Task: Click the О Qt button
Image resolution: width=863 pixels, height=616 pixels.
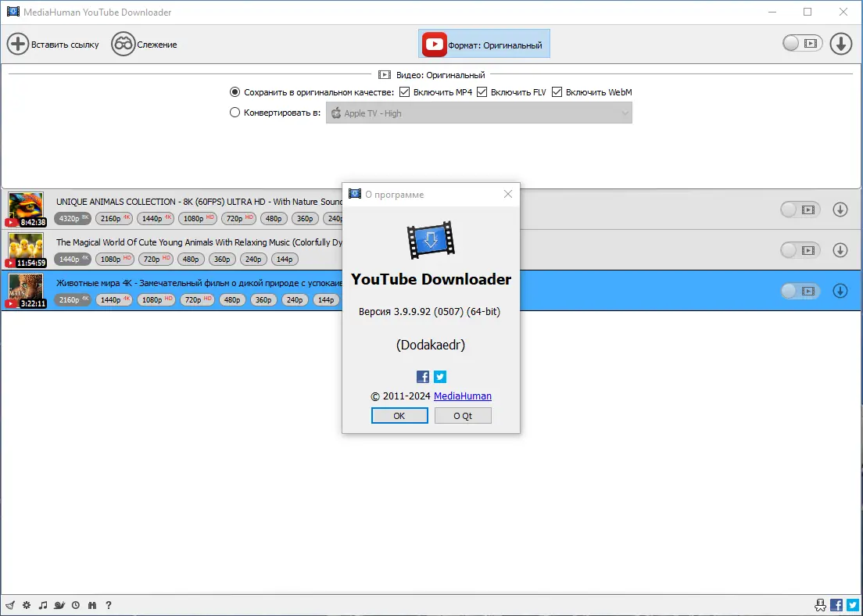Action: [x=463, y=416]
